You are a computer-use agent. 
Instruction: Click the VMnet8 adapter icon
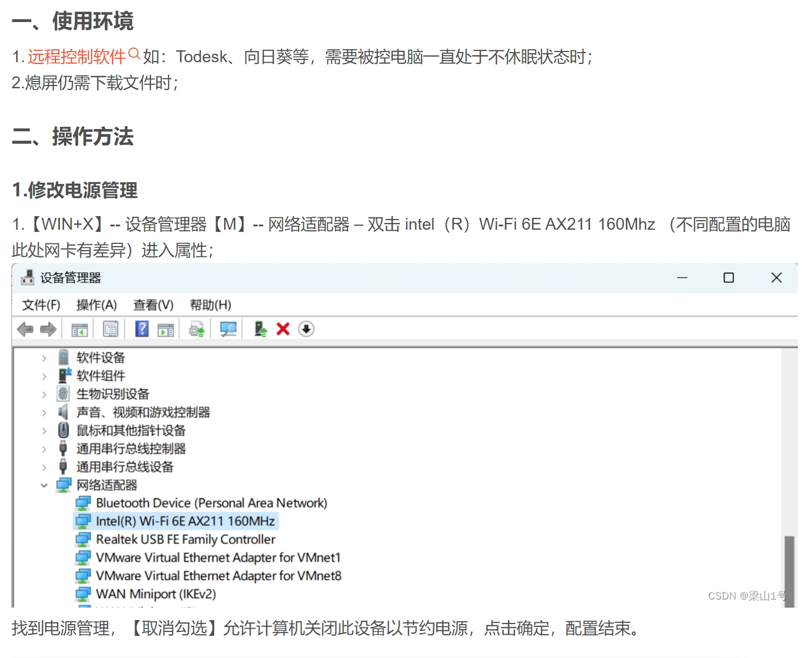83,575
